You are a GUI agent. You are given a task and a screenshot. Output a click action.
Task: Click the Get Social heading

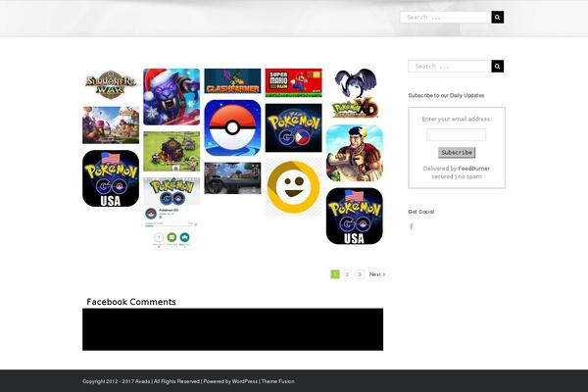[421, 212]
